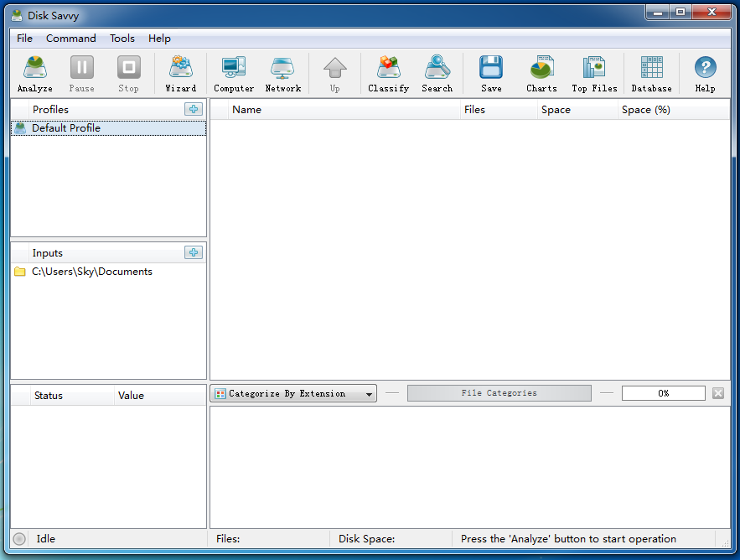The image size is (740, 560).
Task: Click the 'Press the Analyze button' status message
Action: (x=568, y=539)
